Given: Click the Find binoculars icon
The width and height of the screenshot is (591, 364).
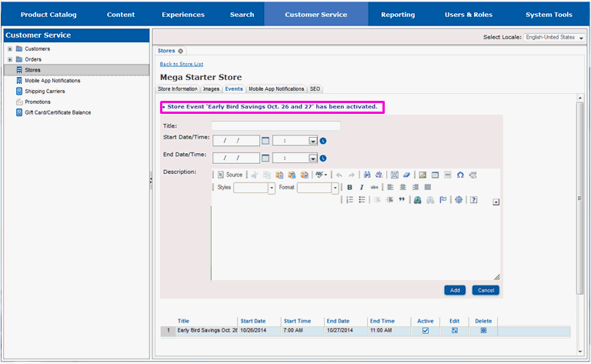Looking at the screenshot, I should (367, 175).
